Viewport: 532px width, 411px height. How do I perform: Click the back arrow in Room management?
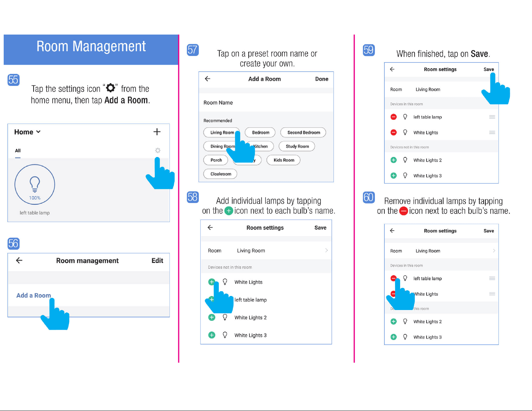tap(19, 260)
